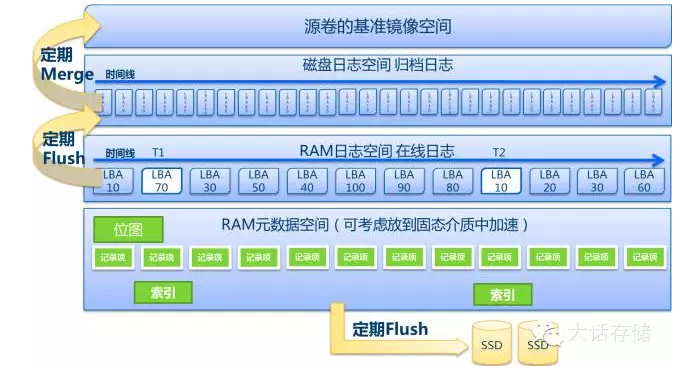Click the LBA 50 log block
685x370 pixels.
(258, 181)
